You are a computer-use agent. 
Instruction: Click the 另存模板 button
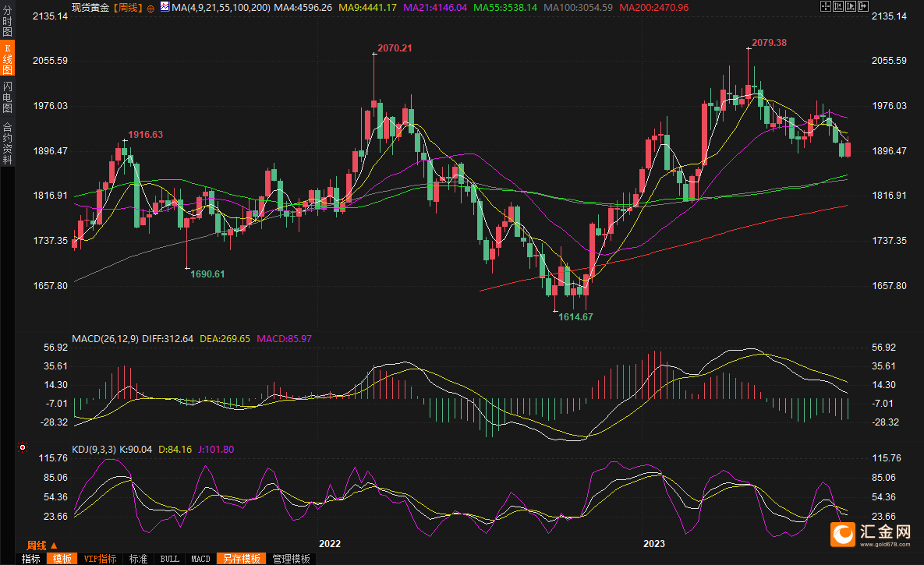click(x=240, y=559)
